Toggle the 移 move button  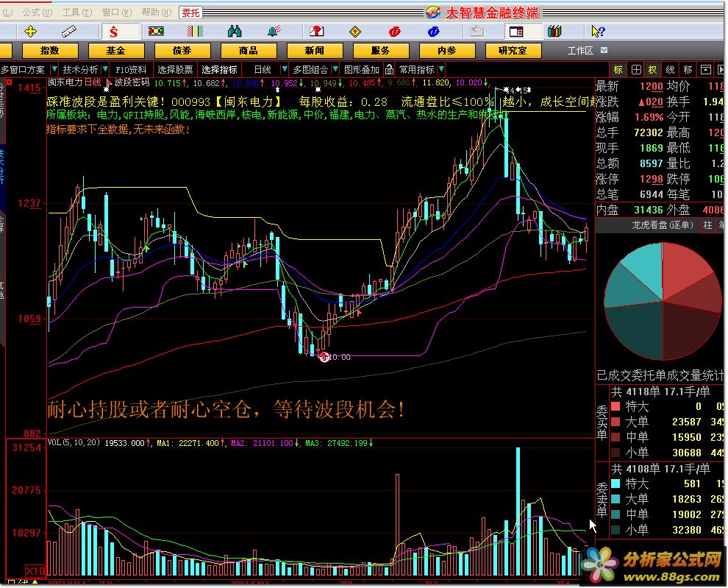coord(688,70)
